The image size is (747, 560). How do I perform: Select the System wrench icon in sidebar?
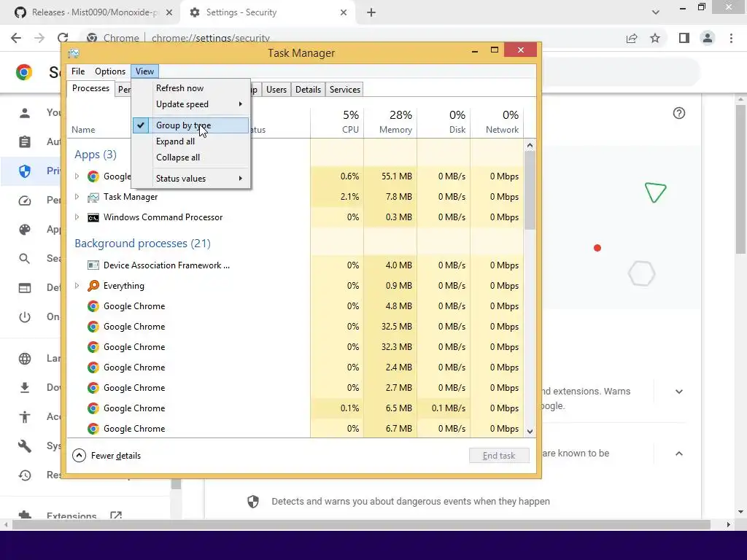pos(25,446)
